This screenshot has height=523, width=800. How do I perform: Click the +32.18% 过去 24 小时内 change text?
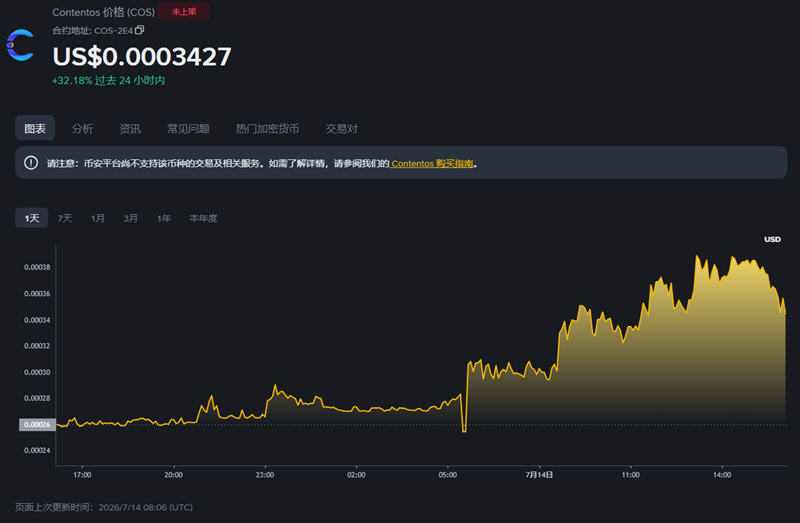(109, 81)
